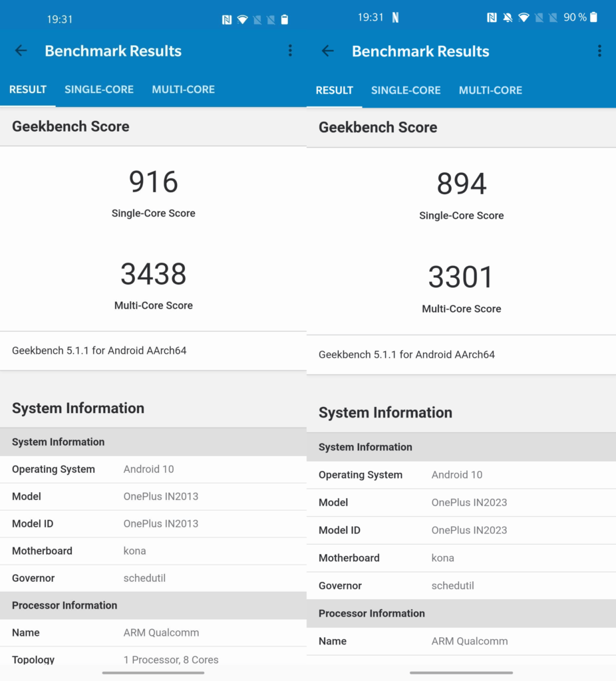Tap muted bell icon on right phone

point(508,17)
